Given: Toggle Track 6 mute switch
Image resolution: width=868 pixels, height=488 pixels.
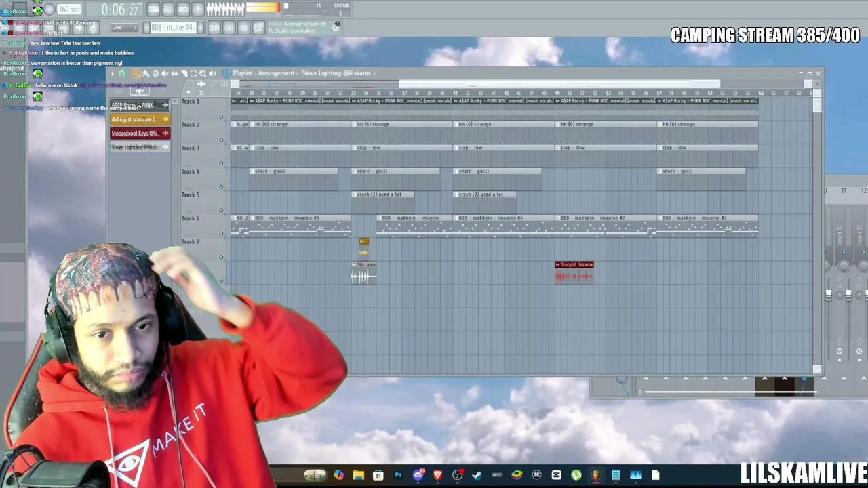Looking at the screenshot, I should (221, 234).
